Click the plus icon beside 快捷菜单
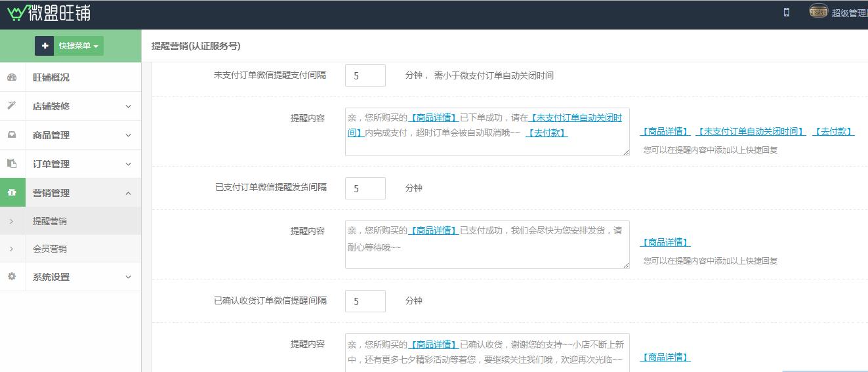 45,46
